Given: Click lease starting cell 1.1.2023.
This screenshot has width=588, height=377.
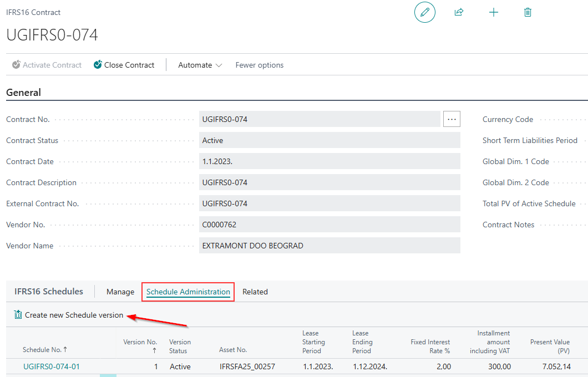Looking at the screenshot, I should tap(318, 366).
